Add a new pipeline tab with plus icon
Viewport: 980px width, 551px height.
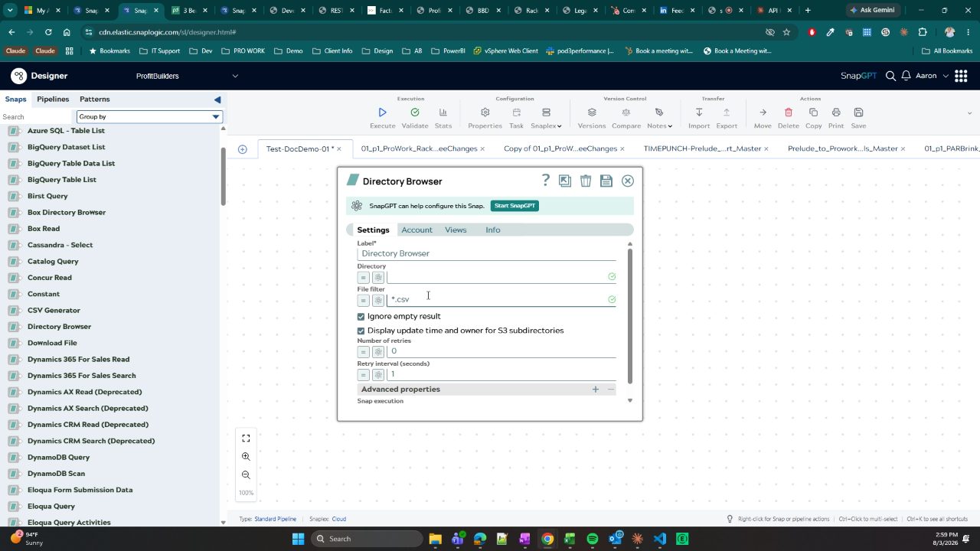(x=243, y=149)
